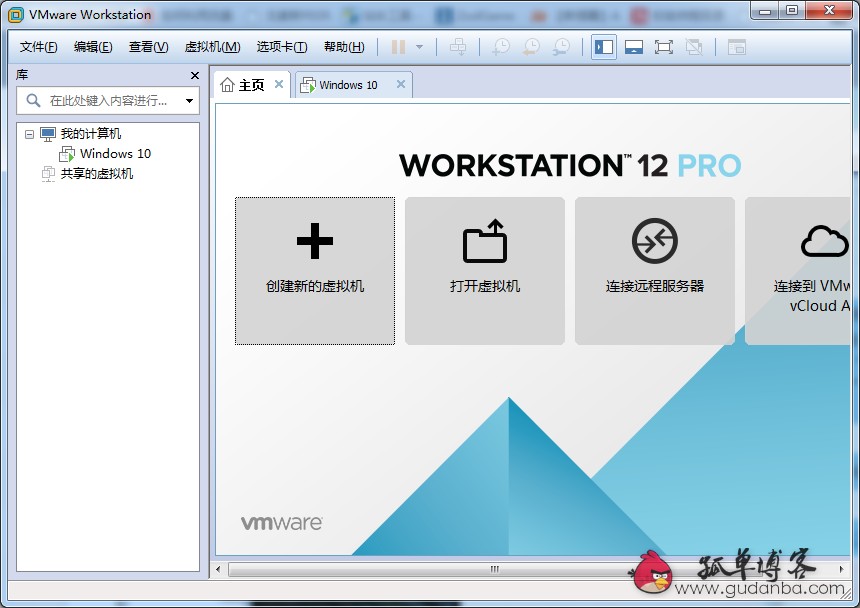Image resolution: width=860 pixels, height=608 pixels.
Task: Click the 打开虚拟机 tile
Action: 485,271
